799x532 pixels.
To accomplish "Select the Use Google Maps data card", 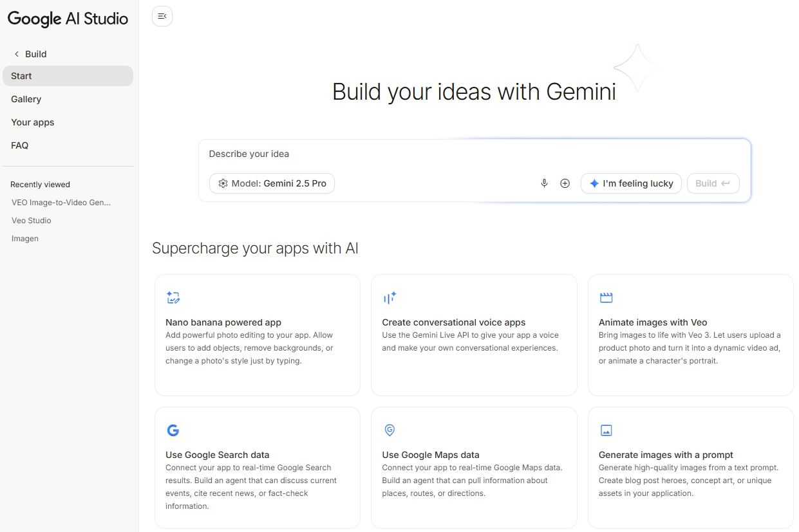I will click(474, 468).
